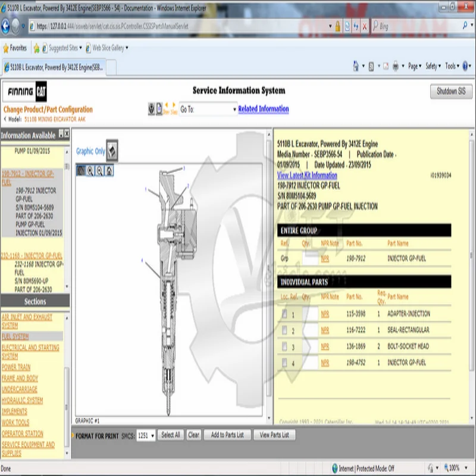Open AIR INLET AND EXHAUST SYSTEM section

point(27,321)
